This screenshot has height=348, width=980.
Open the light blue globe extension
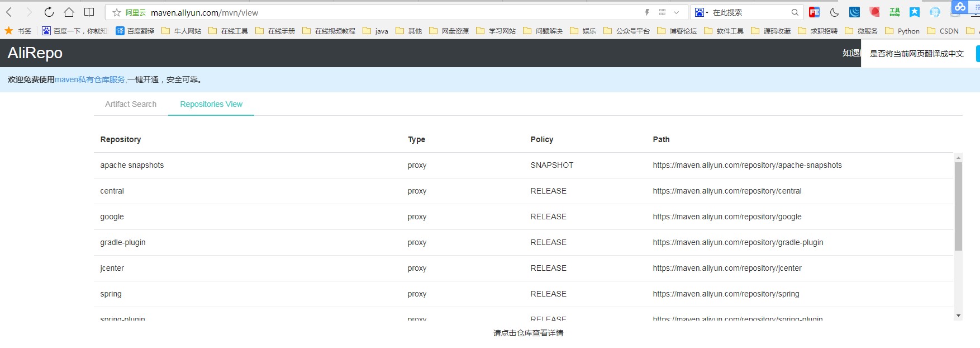(x=935, y=12)
